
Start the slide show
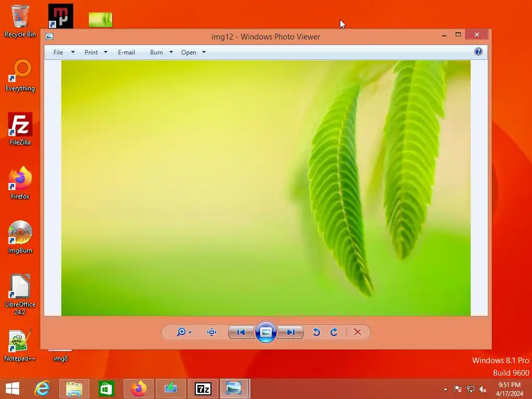click(x=265, y=332)
